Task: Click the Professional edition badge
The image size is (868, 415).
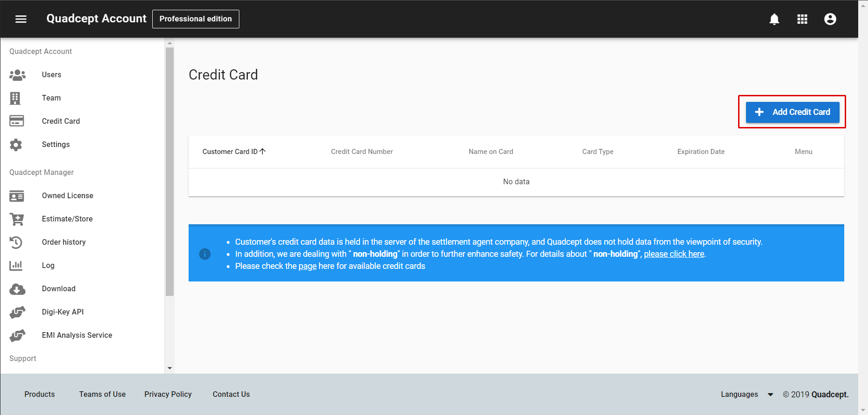Action: [196, 19]
